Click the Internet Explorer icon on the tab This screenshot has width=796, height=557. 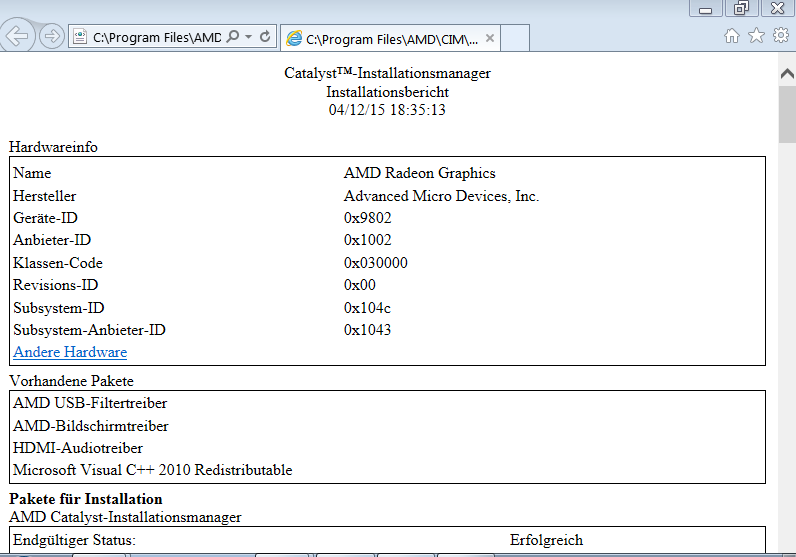(x=294, y=38)
